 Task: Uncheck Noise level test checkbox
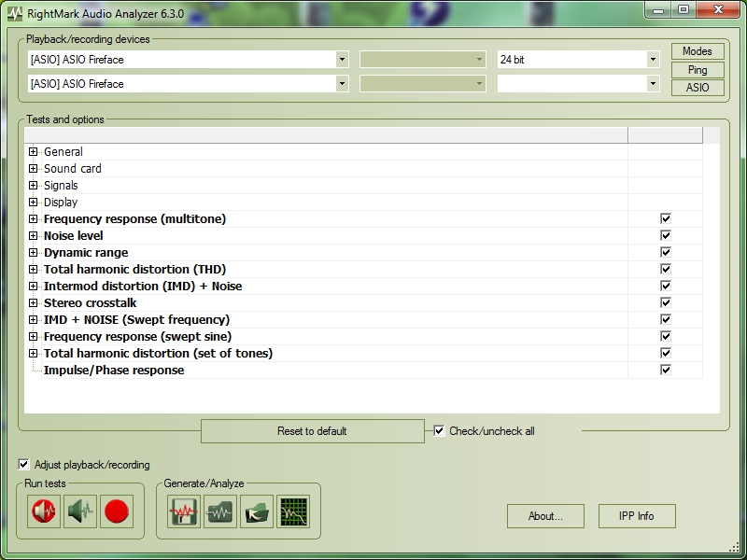[x=666, y=235]
